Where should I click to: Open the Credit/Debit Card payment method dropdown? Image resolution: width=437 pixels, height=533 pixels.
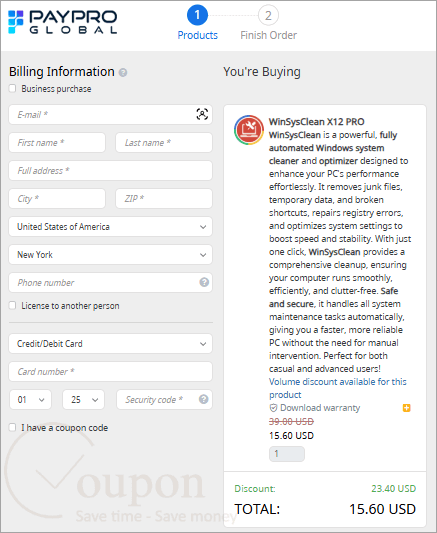(110, 344)
